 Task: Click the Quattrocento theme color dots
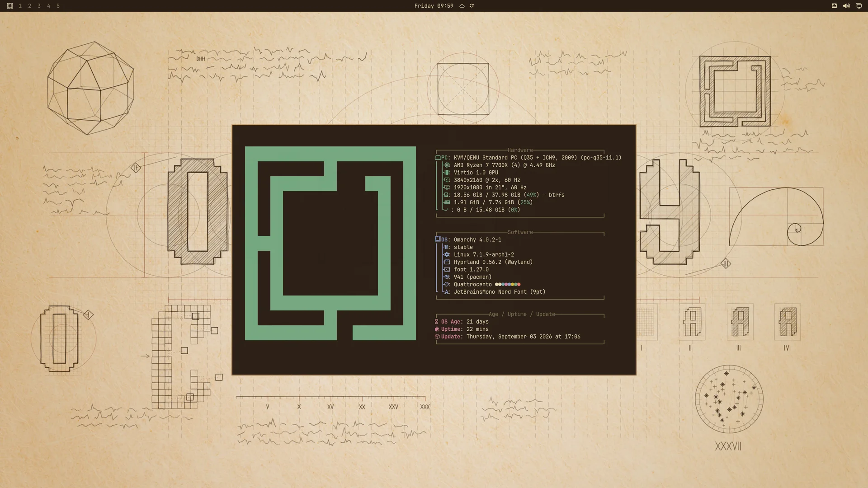pos(508,284)
